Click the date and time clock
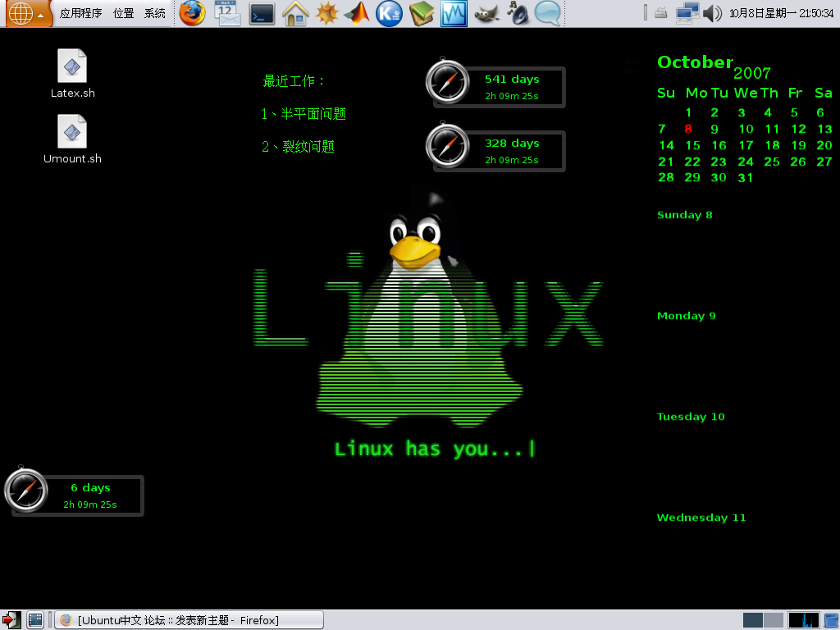 point(781,13)
